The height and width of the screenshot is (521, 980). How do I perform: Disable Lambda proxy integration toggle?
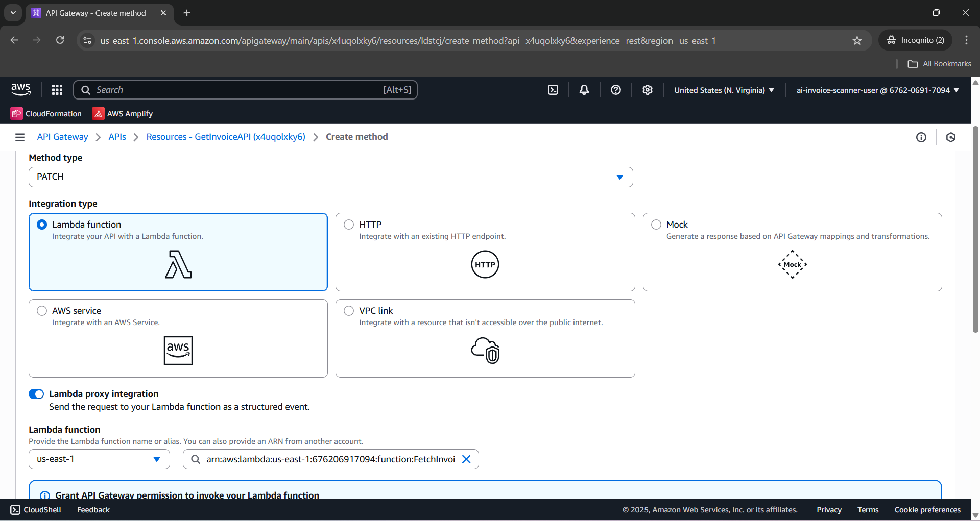[x=36, y=394]
